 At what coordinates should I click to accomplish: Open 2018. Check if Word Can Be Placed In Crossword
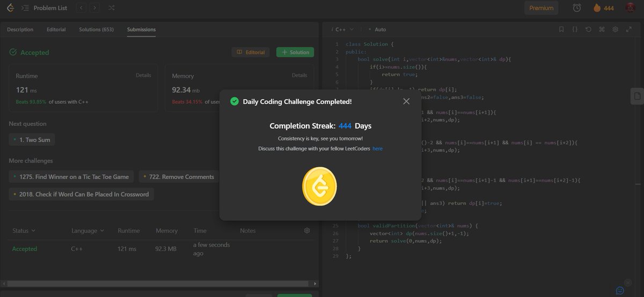pyautogui.click(x=82, y=194)
